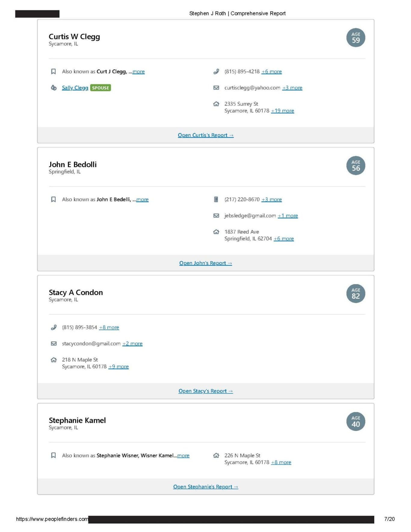Show +8 more phone numbers for Stacy
The height and width of the screenshot is (532, 411).
point(109,327)
